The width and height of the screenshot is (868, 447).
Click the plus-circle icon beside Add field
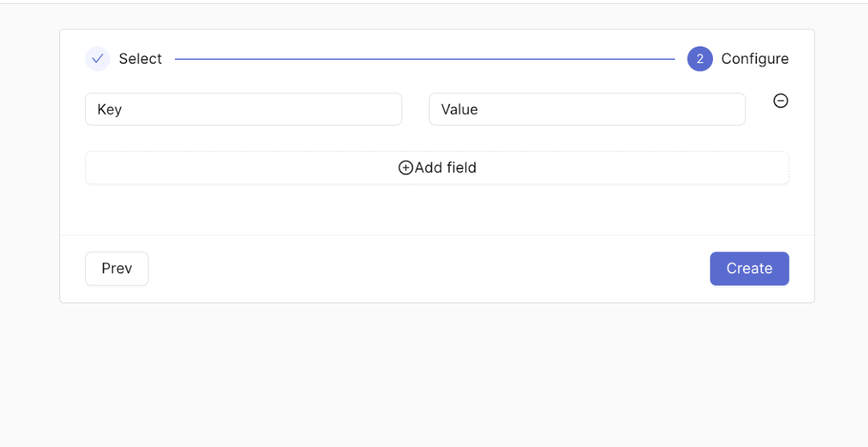pos(405,168)
